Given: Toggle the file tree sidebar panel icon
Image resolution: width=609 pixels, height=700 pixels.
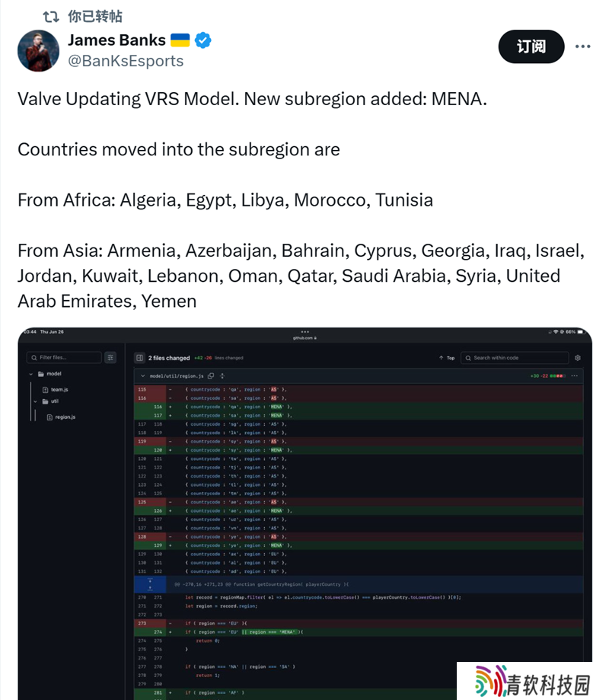Looking at the screenshot, I should click(x=139, y=358).
